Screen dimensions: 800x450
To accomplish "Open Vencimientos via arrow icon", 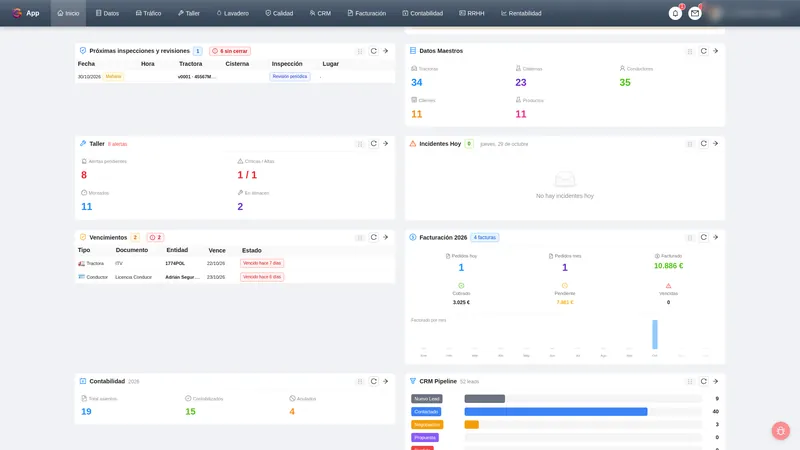I will (x=386, y=237).
